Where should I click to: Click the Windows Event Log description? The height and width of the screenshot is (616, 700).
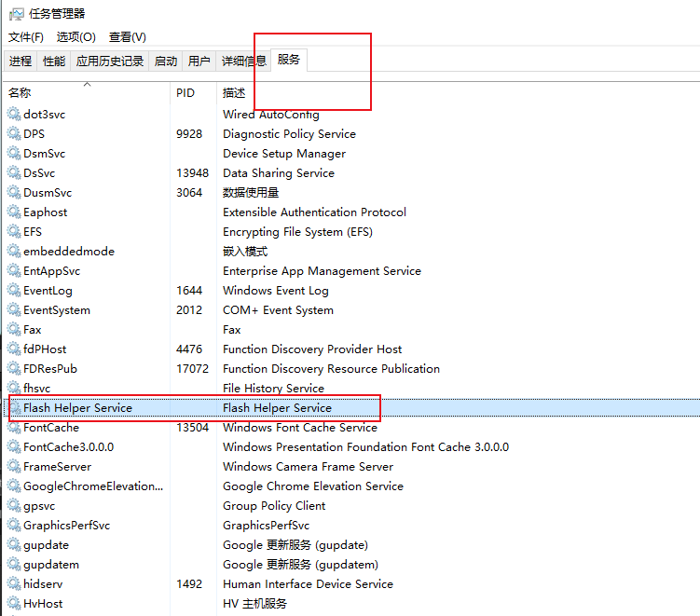[276, 291]
